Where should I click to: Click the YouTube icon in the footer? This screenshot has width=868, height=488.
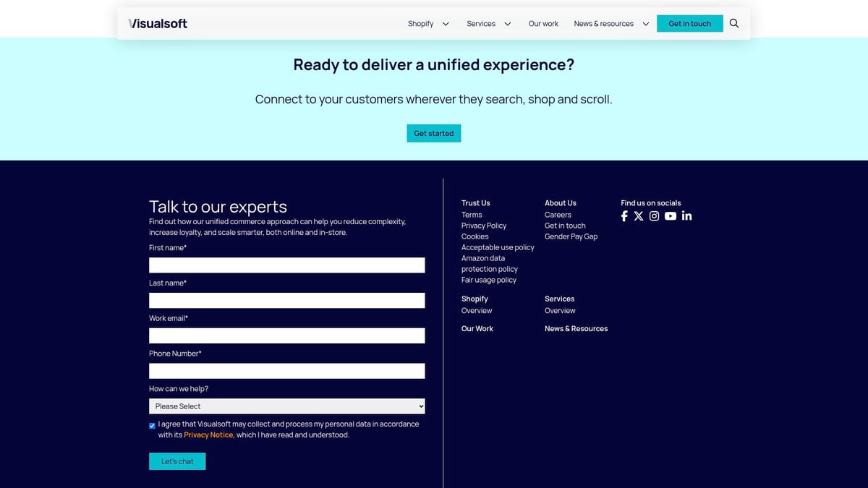(671, 215)
